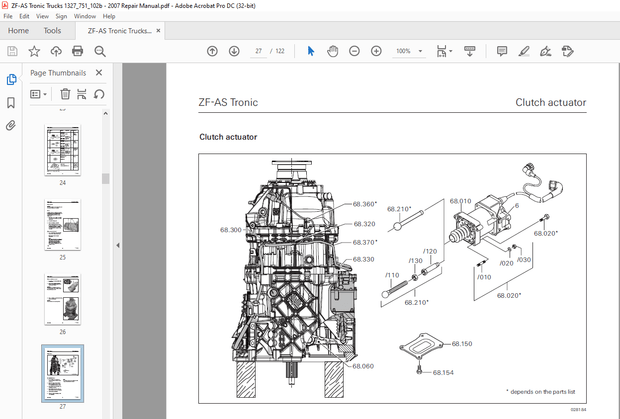620x419 pixels.
Task: Click the stamp tool icon
Action: pyautogui.click(x=567, y=51)
